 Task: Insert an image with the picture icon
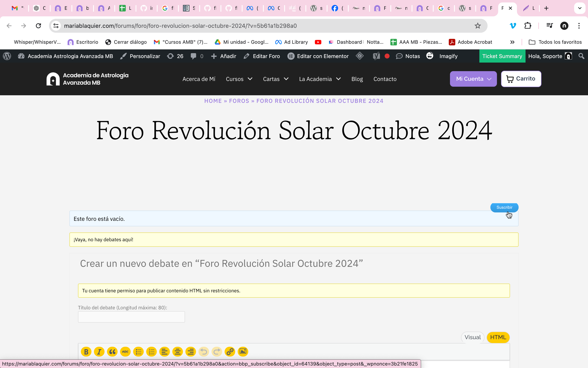point(243,352)
